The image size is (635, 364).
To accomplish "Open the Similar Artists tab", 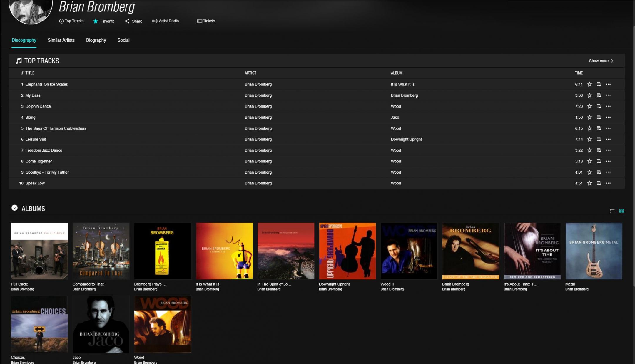I will click(61, 40).
